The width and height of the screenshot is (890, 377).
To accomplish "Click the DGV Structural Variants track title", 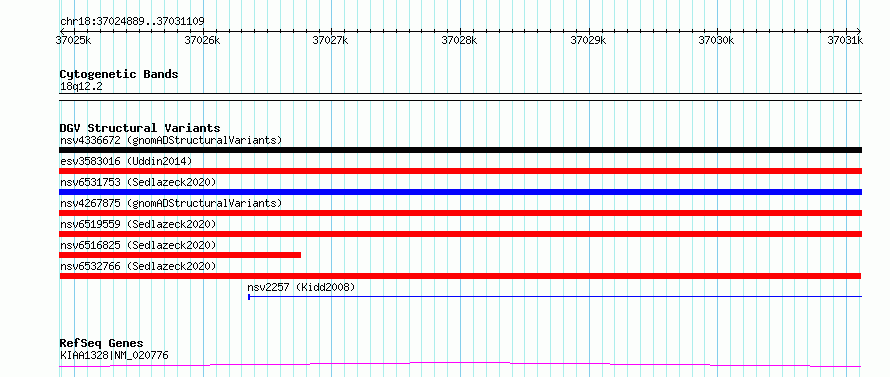I will pos(140,128).
